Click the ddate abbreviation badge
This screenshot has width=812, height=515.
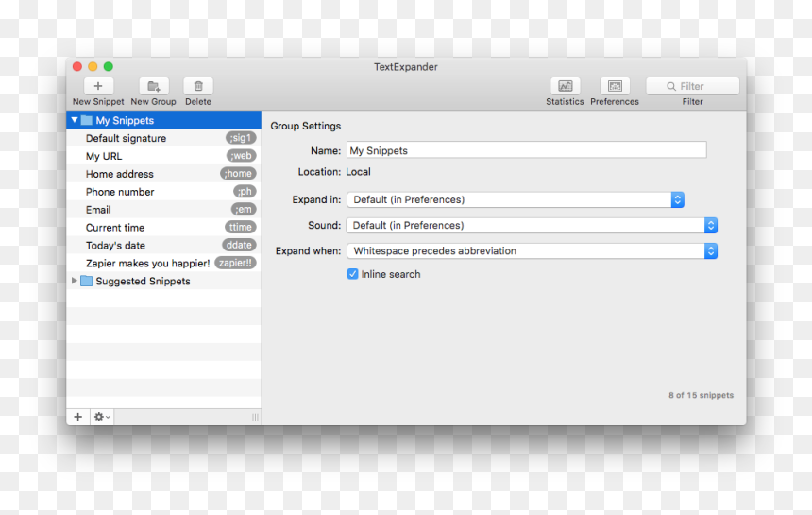pyautogui.click(x=239, y=245)
